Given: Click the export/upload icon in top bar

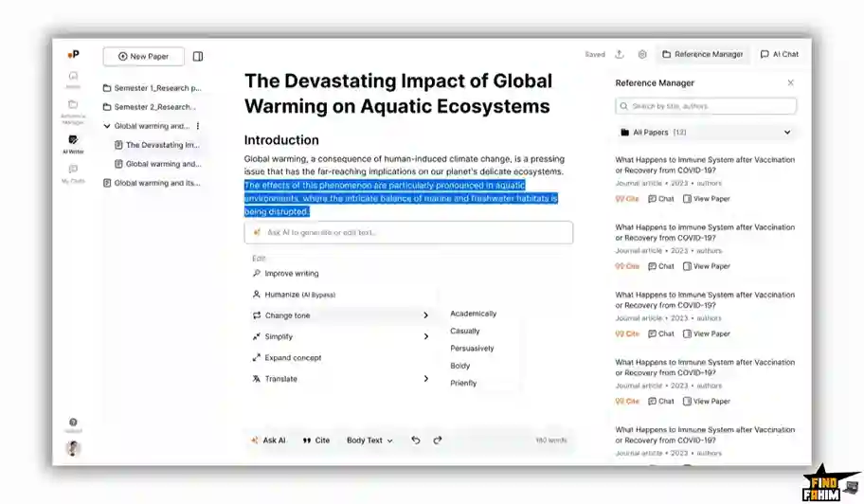Looking at the screenshot, I should point(620,55).
